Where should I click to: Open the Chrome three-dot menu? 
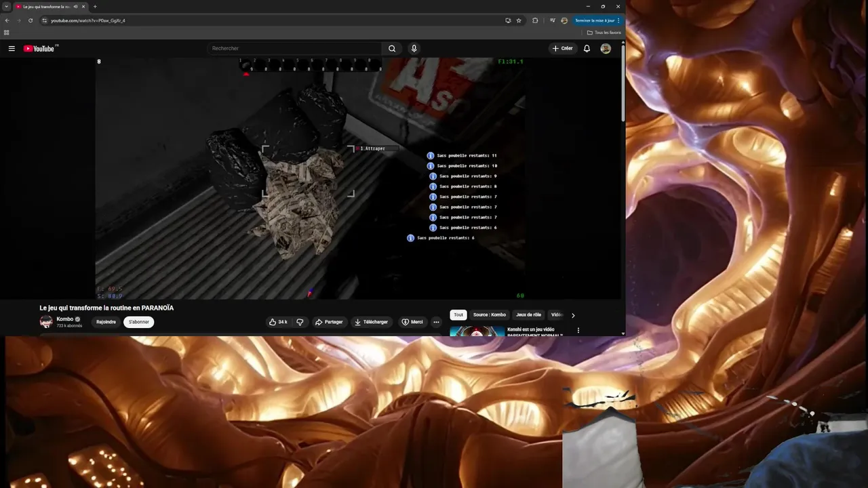618,20
